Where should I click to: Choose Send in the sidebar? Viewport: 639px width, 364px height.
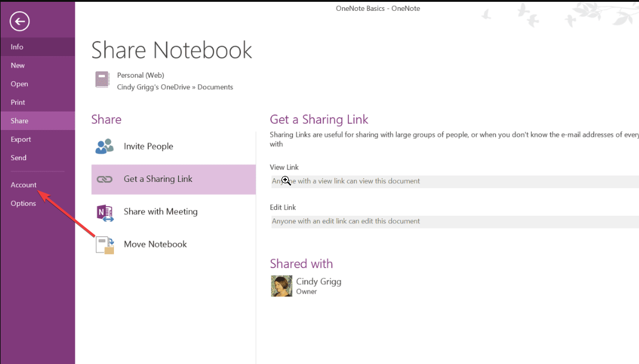(37, 158)
